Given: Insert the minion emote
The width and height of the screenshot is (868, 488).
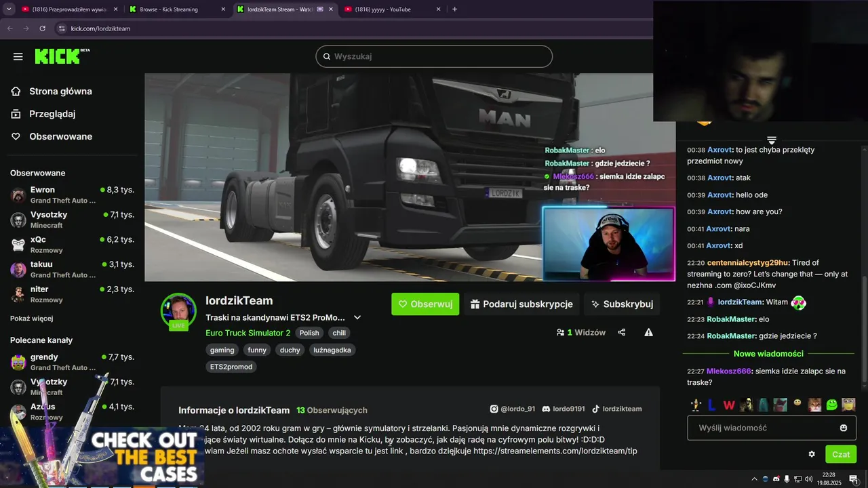Looking at the screenshot, I should pos(848,405).
